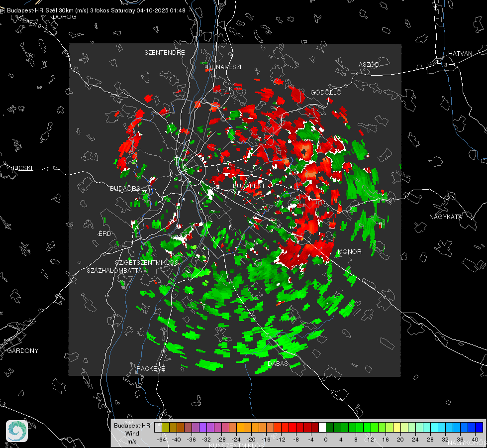Click the dark circular velocity core east of Budapest
This screenshot has width=487, height=448.
tap(303, 152)
